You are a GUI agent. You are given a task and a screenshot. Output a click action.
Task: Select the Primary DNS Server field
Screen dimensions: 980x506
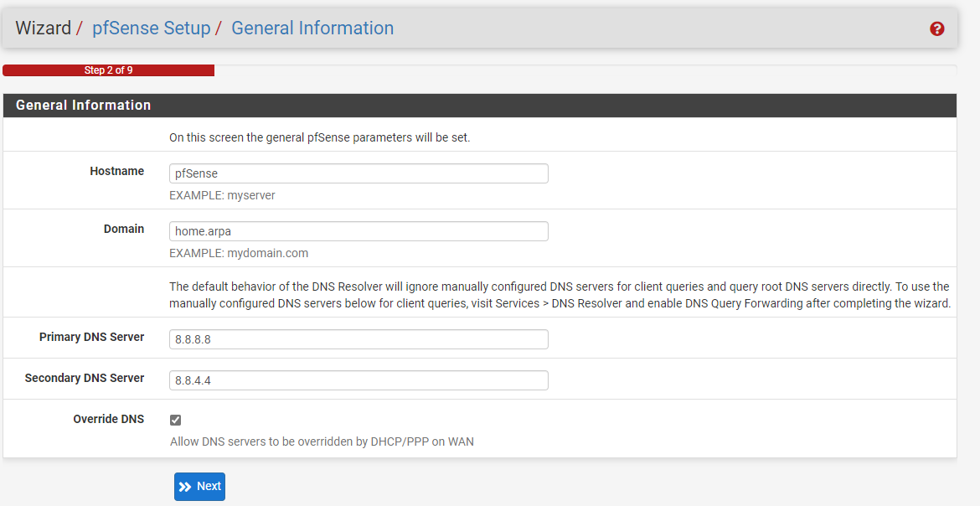pos(358,339)
